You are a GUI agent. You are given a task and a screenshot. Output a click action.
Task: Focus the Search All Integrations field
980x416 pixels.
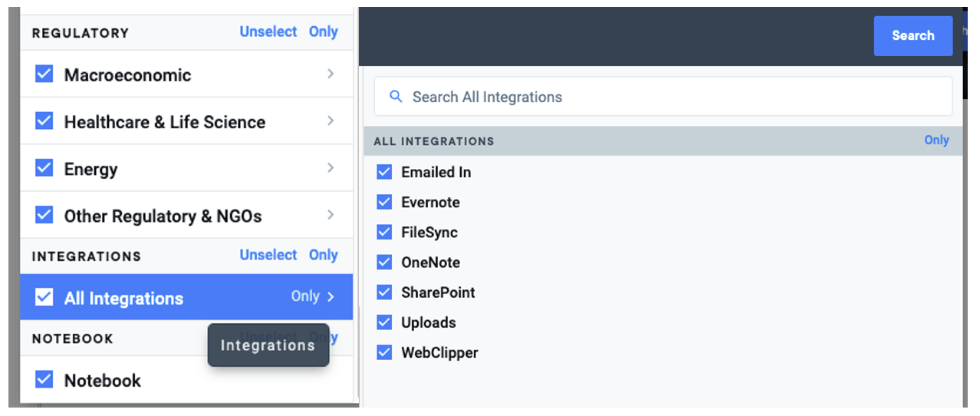pos(663,97)
